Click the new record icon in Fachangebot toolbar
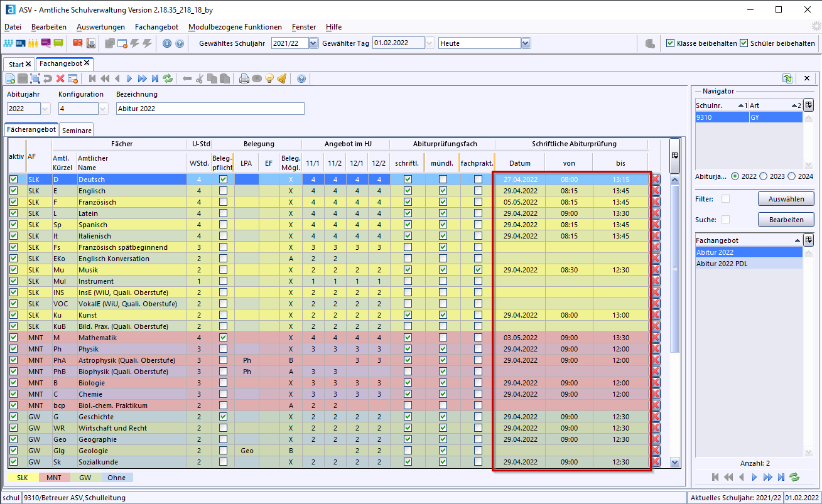 click(10, 78)
